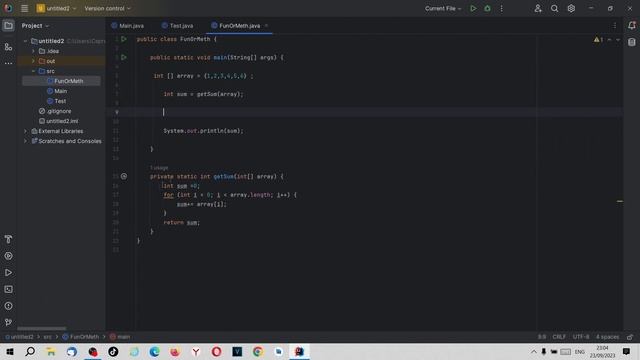Show more tool windows ellipsis
The image size is (640, 360).
[8, 63]
